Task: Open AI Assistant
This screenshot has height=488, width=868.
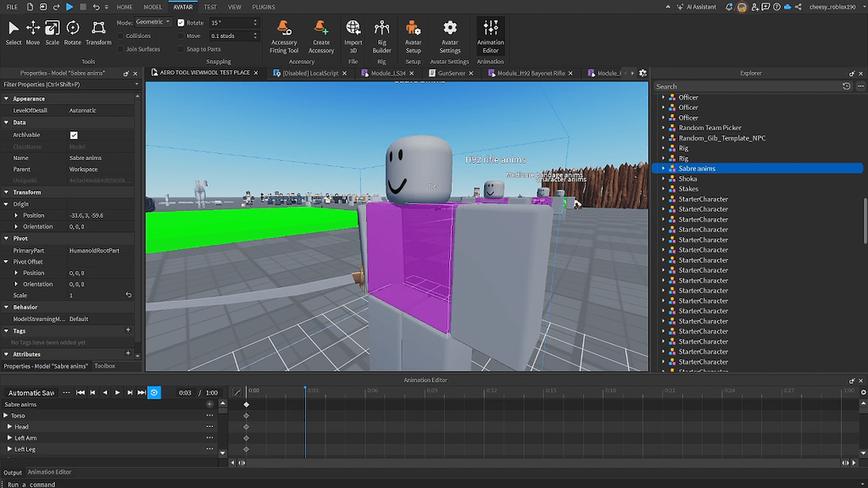Action: tap(697, 7)
